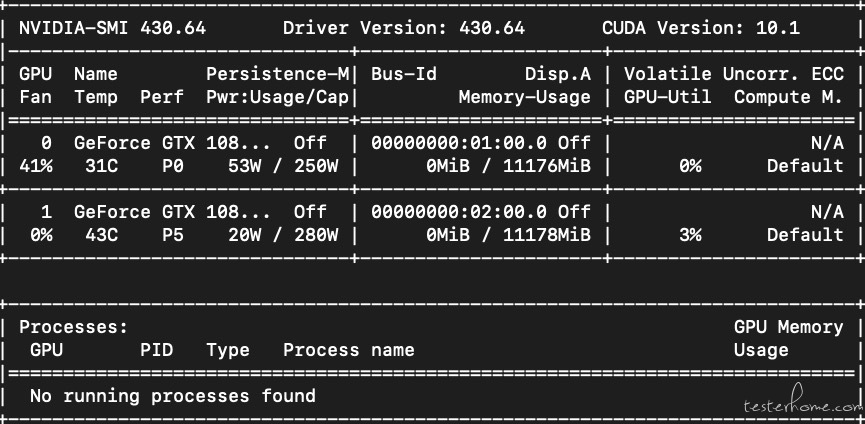865x424 pixels.
Task: Click the CUDA Version: 10.1 text
Action: tap(700, 28)
